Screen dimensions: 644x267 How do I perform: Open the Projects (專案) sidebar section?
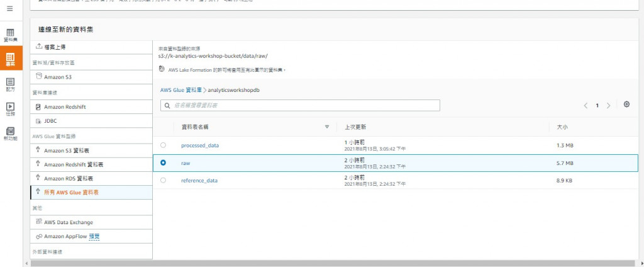[x=11, y=59]
